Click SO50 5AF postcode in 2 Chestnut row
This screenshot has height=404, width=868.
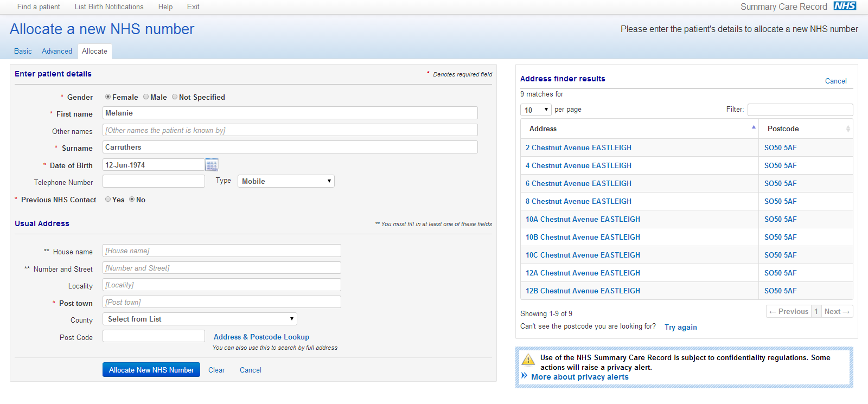pyautogui.click(x=781, y=148)
